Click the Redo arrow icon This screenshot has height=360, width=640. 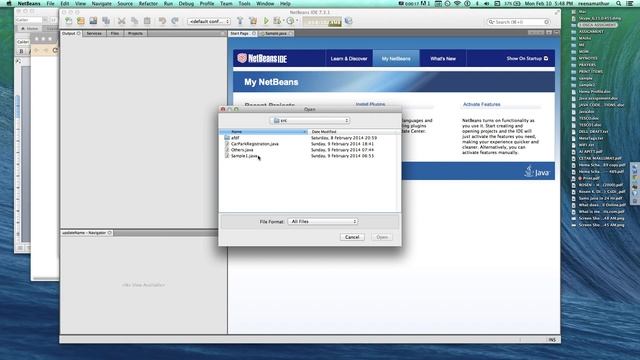pos(175,21)
